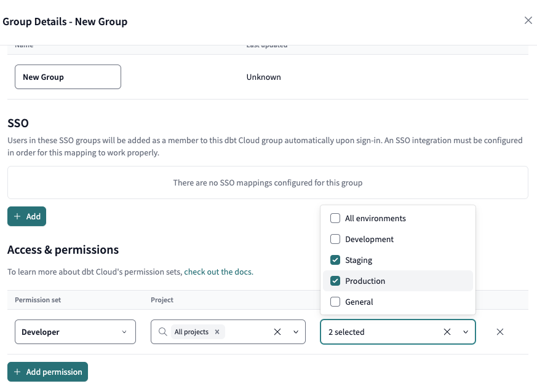Click the plus icon on Add permission
This screenshot has width=537, height=392.
17,372
